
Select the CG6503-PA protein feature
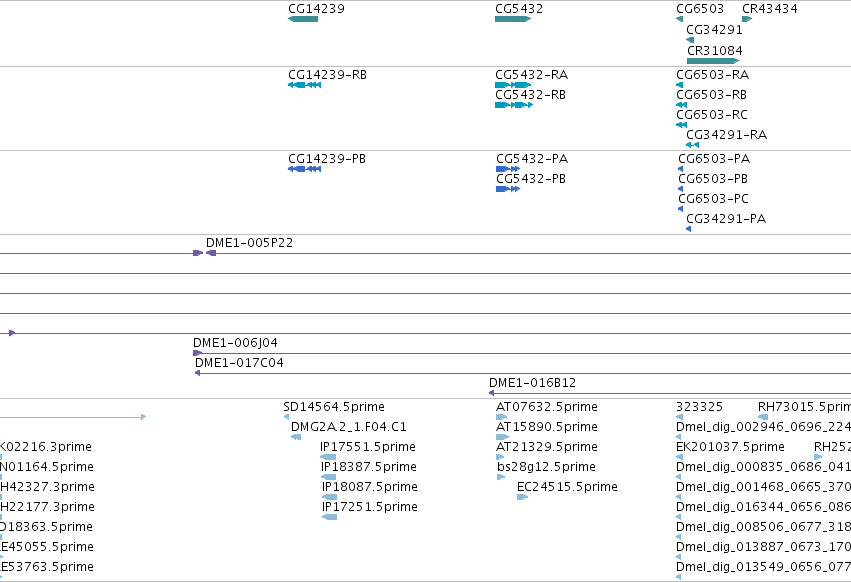681,169
